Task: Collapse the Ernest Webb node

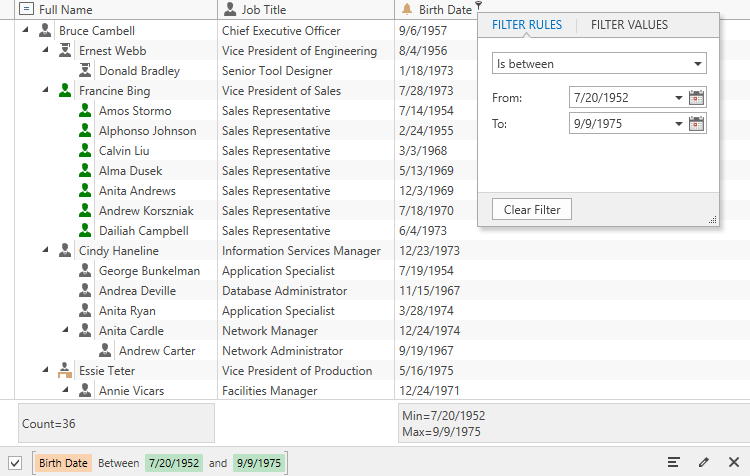Action: click(x=46, y=50)
